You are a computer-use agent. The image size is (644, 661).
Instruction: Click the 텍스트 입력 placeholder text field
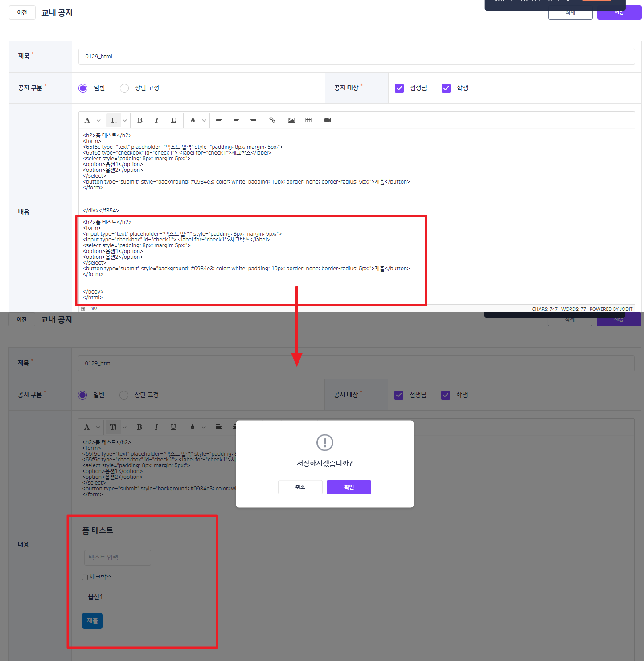(118, 558)
